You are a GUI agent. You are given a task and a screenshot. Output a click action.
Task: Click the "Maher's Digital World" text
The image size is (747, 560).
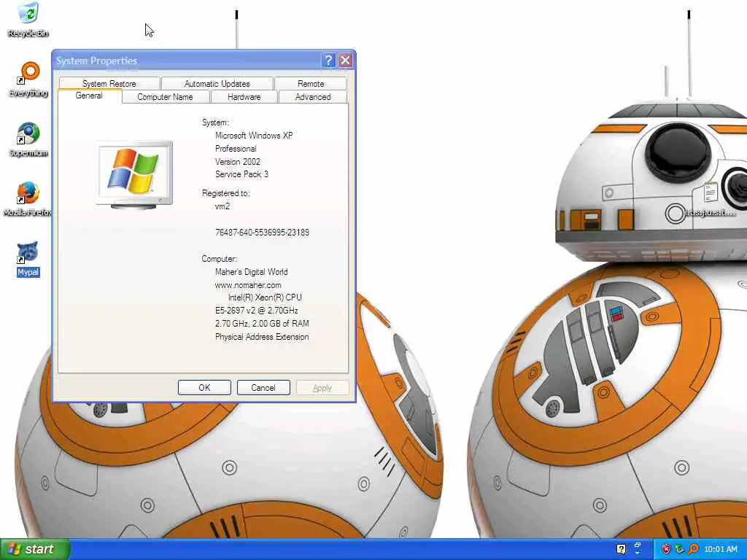[x=251, y=272]
